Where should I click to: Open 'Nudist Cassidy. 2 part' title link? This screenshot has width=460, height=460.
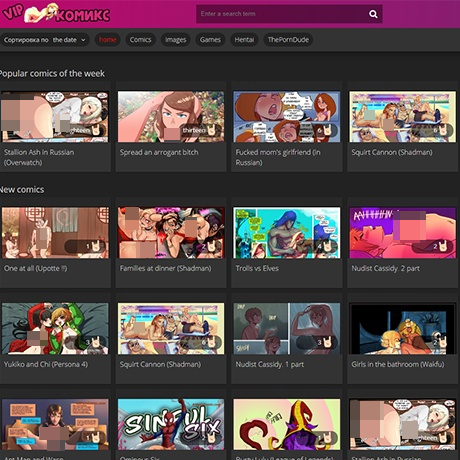point(385,268)
